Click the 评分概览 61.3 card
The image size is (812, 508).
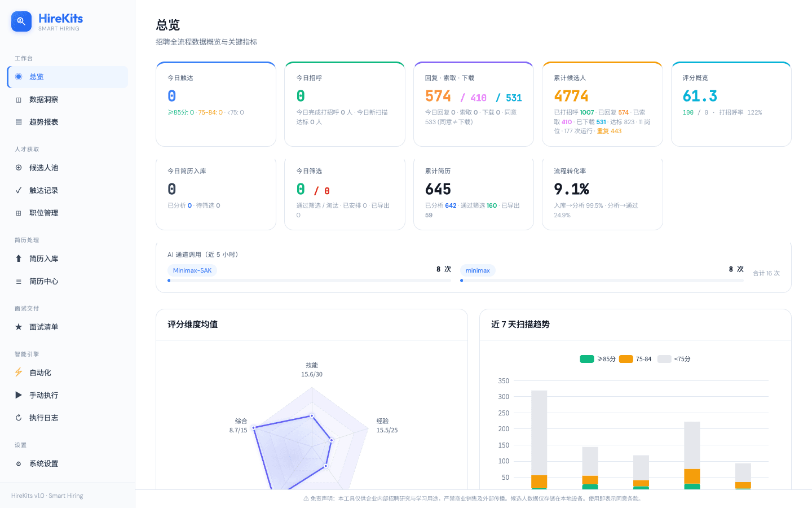click(731, 104)
